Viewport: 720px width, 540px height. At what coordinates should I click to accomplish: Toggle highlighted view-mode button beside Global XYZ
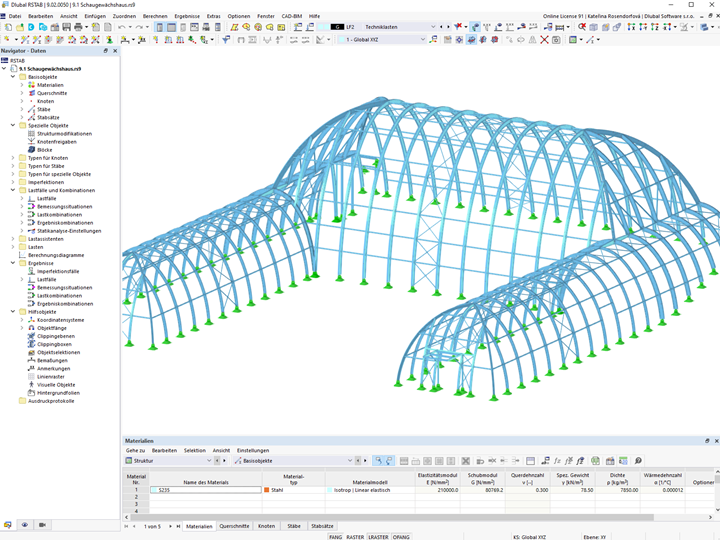point(471,40)
